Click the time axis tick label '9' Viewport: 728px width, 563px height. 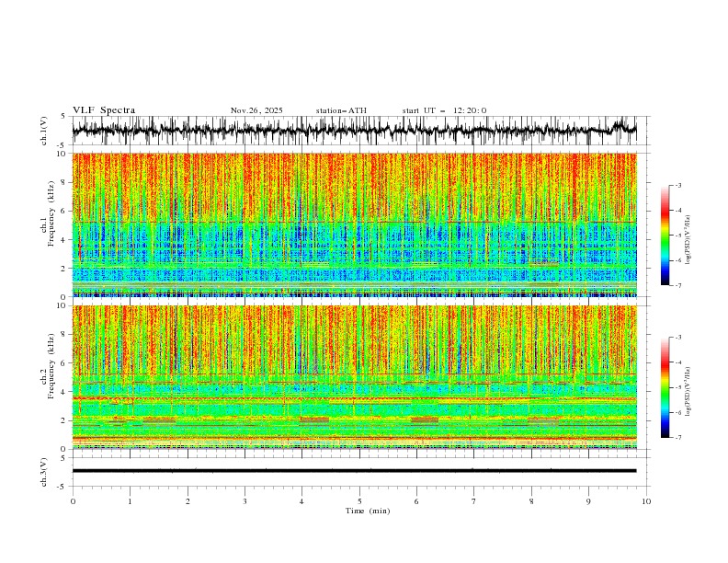tap(588, 501)
